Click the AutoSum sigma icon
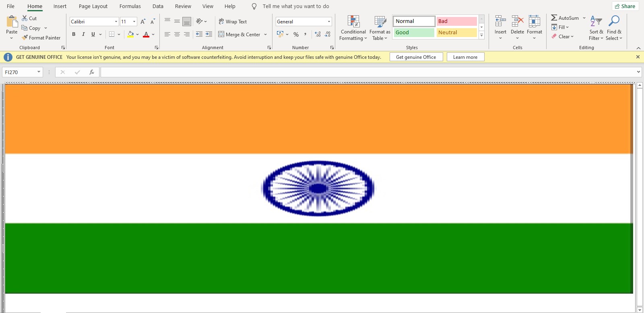The image size is (644, 313). pyautogui.click(x=554, y=18)
